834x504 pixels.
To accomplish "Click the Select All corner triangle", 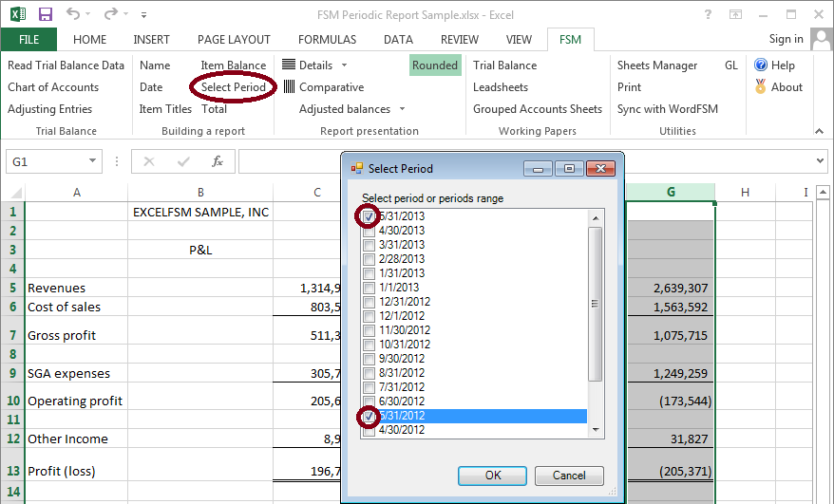I will (16, 193).
